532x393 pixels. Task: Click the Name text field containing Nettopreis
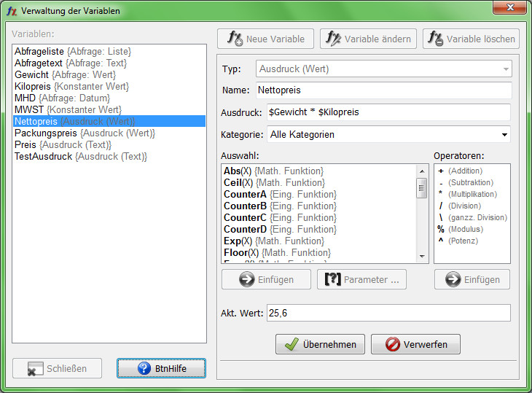tap(384, 90)
